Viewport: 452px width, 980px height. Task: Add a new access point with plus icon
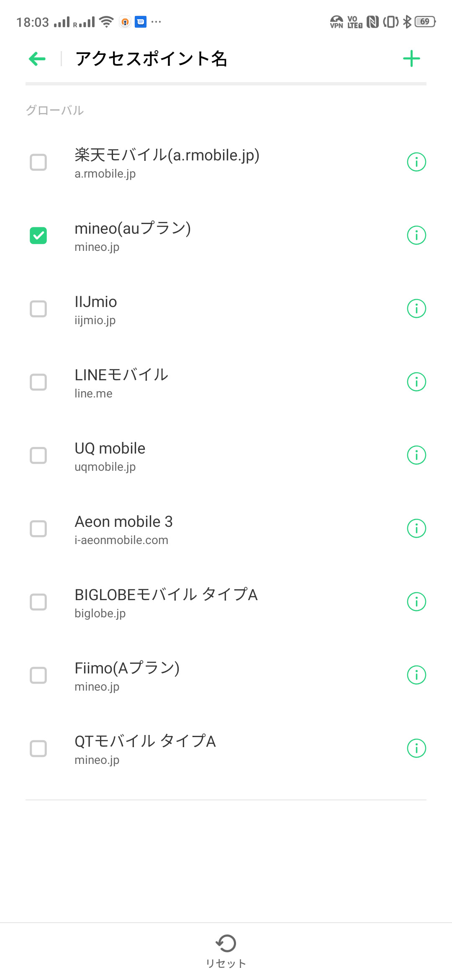[x=411, y=59]
